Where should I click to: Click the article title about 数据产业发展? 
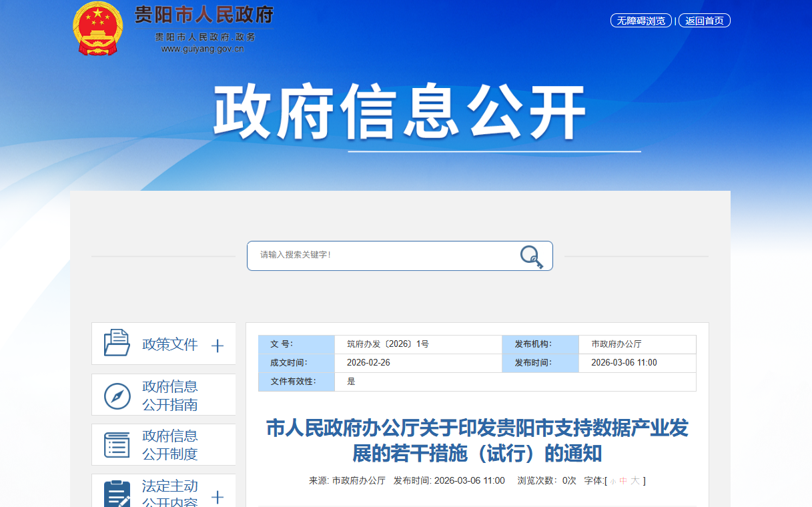click(477, 440)
